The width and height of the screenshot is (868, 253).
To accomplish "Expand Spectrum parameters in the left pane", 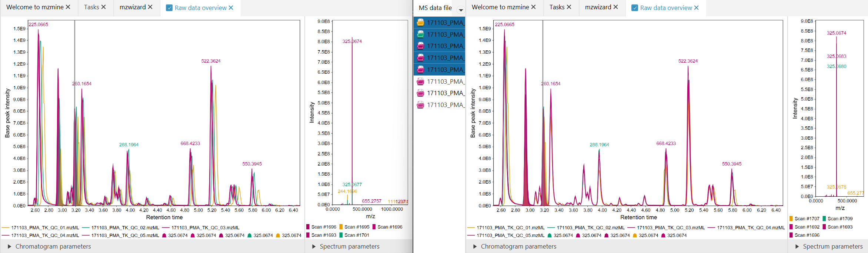I will tap(314, 246).
